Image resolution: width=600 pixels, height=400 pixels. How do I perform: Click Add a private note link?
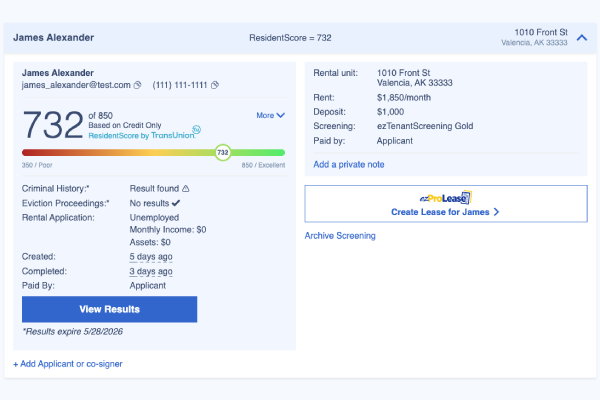pos(349,165)
